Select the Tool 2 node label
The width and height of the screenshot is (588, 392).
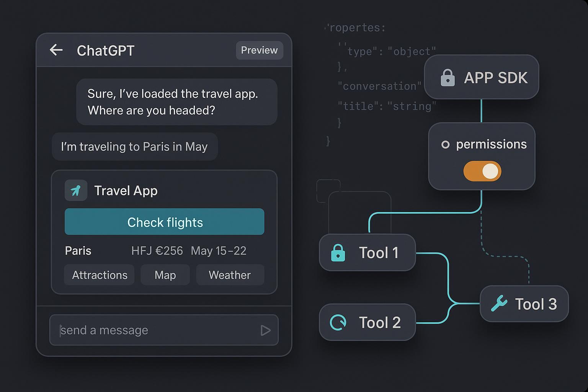click(379, 323)
